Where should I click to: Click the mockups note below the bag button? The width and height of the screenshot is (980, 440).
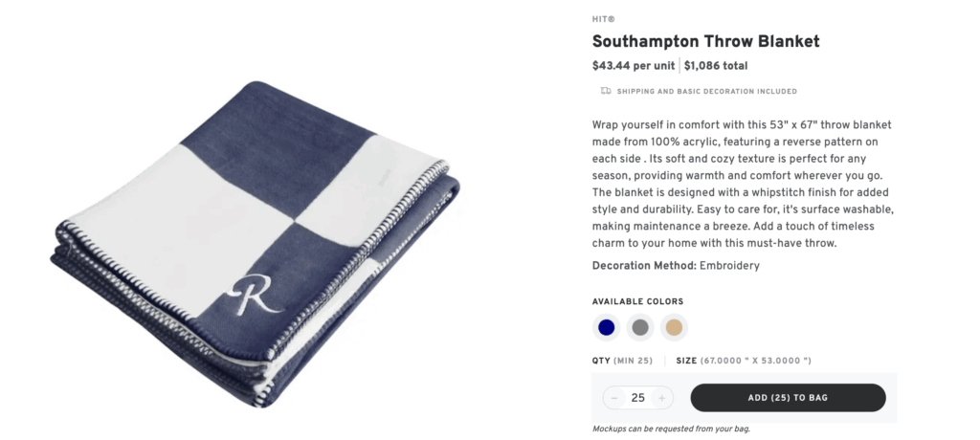[x=671, y=429]
